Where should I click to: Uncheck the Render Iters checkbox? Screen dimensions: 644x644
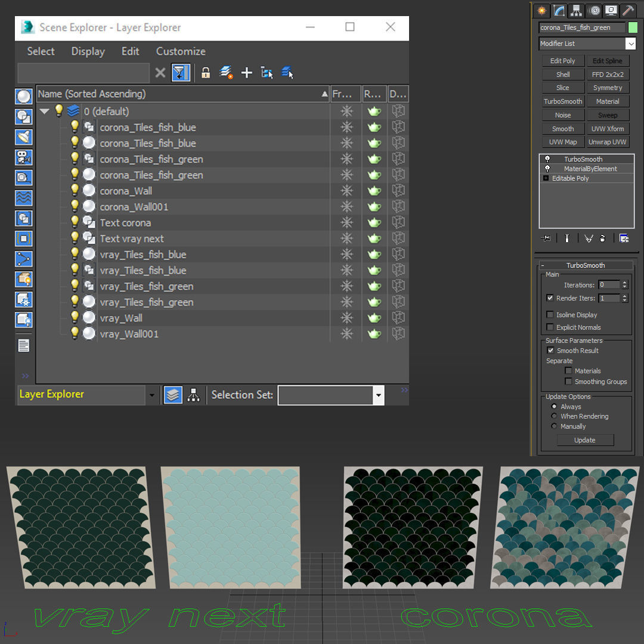pyautogui.click(x=550, y=298)
